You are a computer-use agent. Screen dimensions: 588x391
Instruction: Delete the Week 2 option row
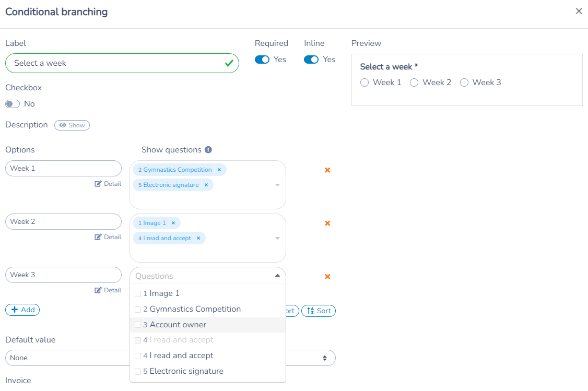(x=327, y=223)
